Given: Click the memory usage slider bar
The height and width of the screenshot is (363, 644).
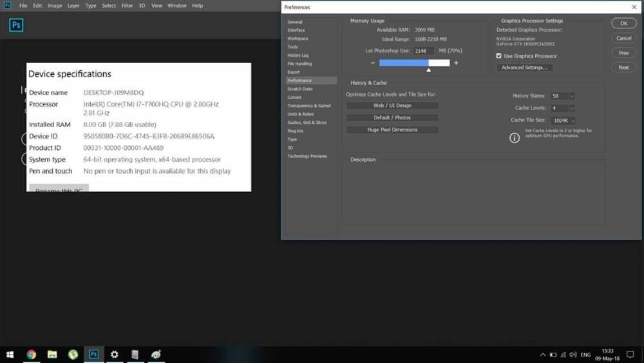Looking at the screenshot, I should click(414, 63).
